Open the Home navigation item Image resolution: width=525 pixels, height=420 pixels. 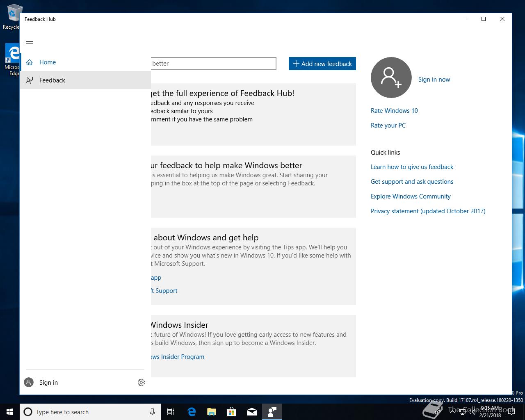(x=85, y=62)
